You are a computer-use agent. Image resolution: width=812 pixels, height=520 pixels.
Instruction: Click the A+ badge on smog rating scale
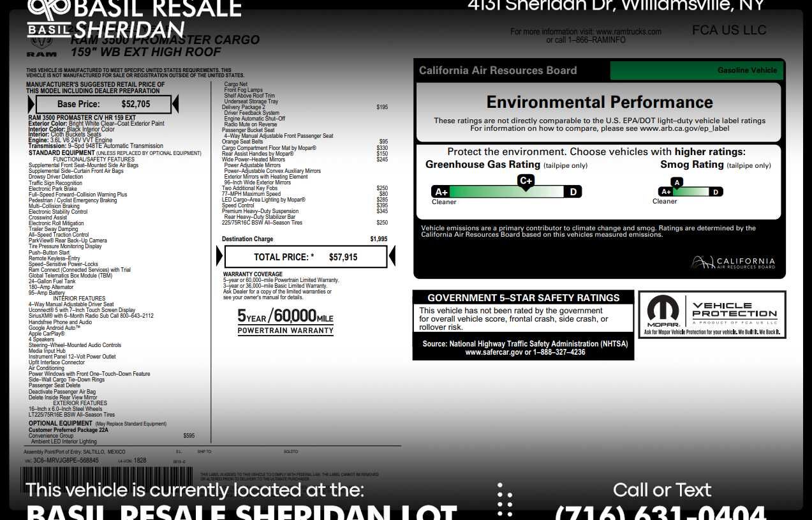point(666,191)
